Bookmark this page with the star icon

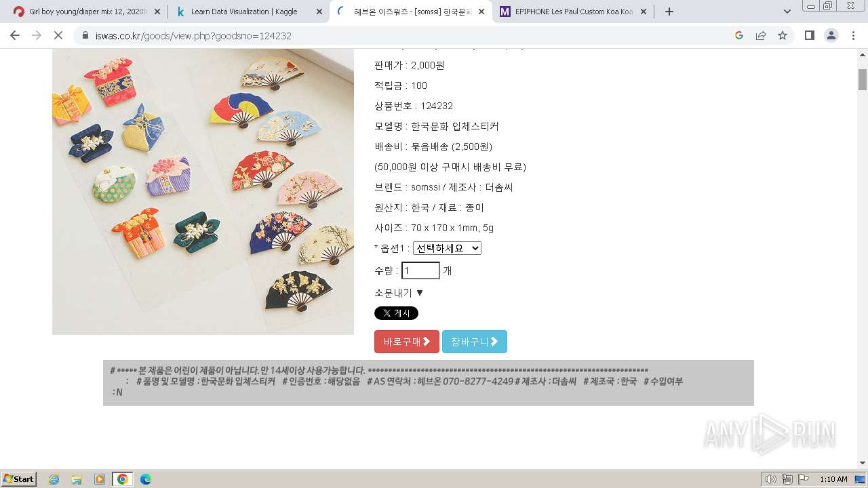coord(783,35)
